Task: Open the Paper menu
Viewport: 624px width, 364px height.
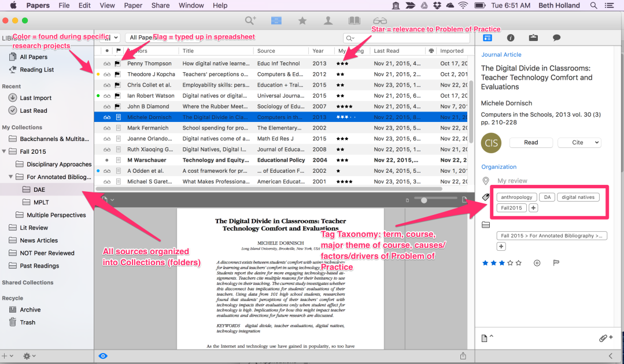Action: coord(133,5)
